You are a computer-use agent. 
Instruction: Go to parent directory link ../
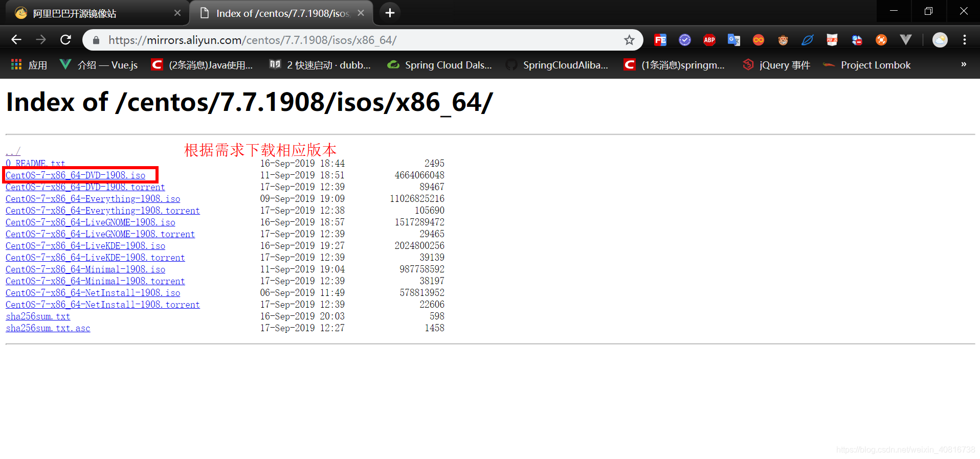coord(13,152)
